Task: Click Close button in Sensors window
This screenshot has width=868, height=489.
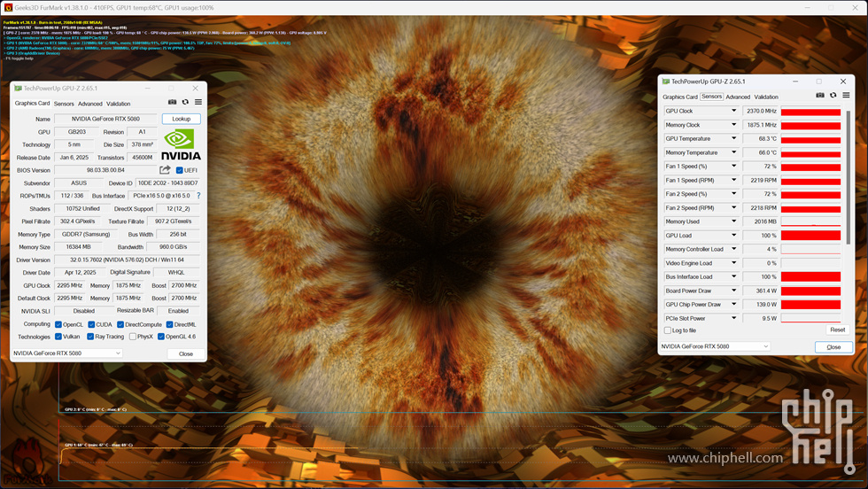Action: (x=833, y=347)
